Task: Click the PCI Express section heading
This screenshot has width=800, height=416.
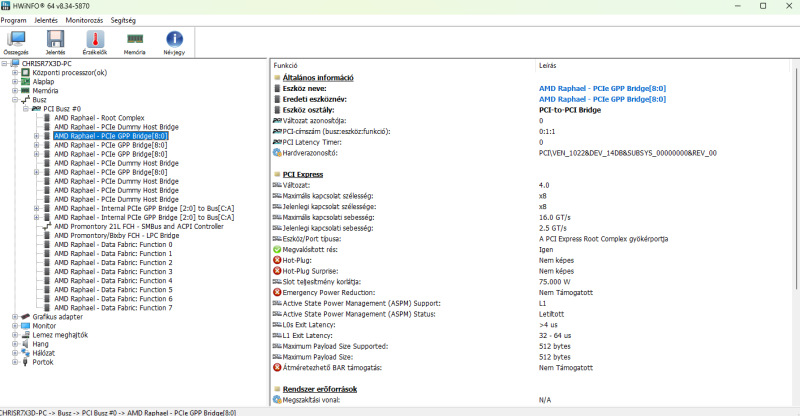Action: (x=303, y=174)
